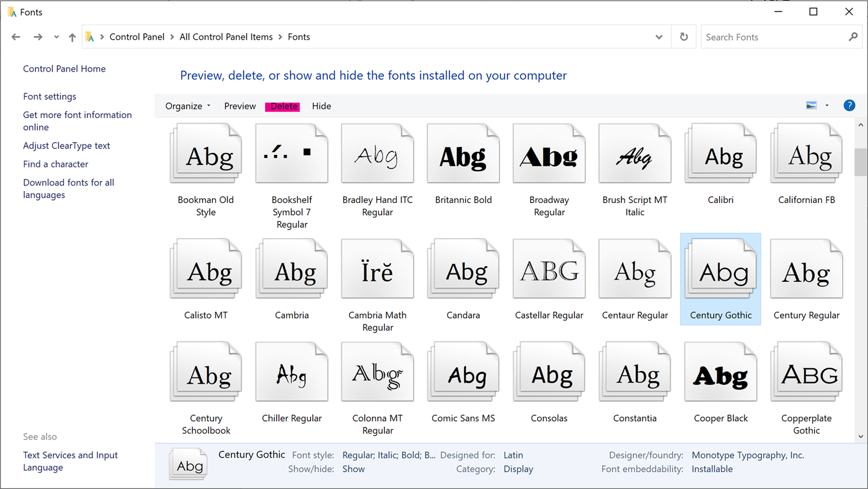Open Download fonts for all languages
The image size is (868, 489).
[x=69, y=188]
